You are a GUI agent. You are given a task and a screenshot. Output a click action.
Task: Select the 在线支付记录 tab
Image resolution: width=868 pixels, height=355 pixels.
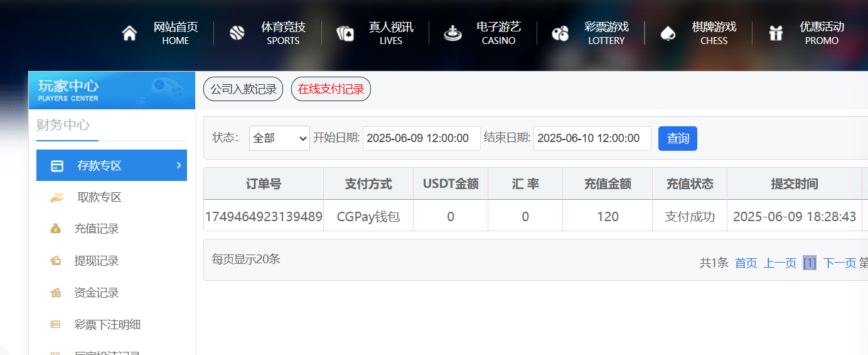click(x=331, y=89)
